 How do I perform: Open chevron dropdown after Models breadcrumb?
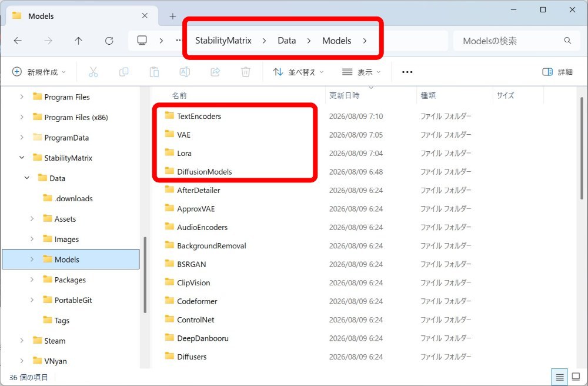[x=365, y=41]
